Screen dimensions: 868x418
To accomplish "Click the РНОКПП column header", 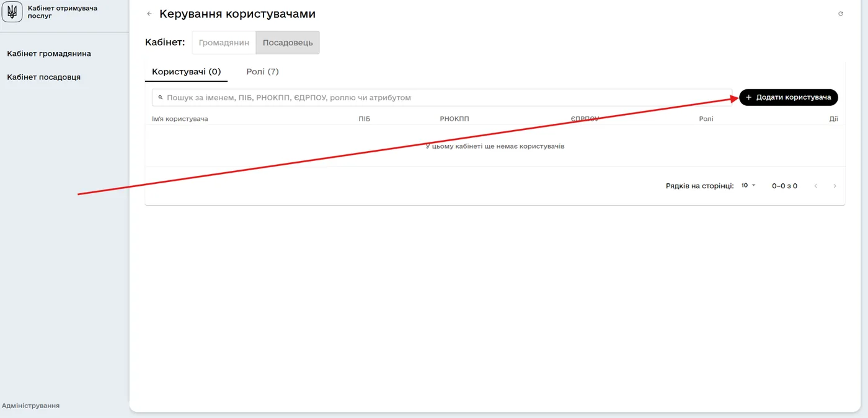I will 454,119.
